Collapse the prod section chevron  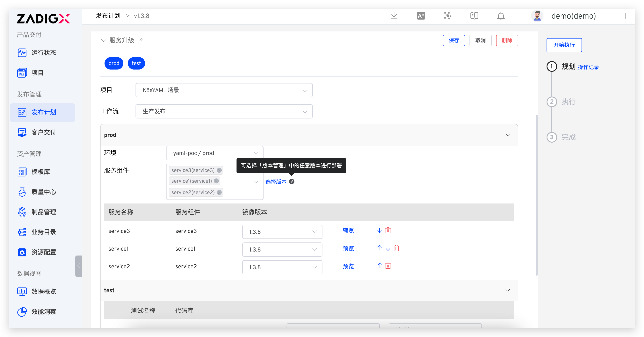tap(508, 135)
